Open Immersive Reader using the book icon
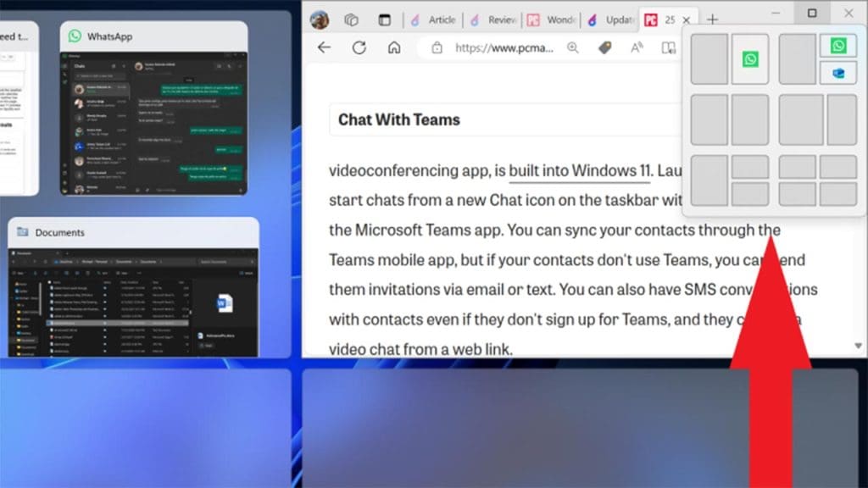Screen dimensions: 868x488 (669, 48)
